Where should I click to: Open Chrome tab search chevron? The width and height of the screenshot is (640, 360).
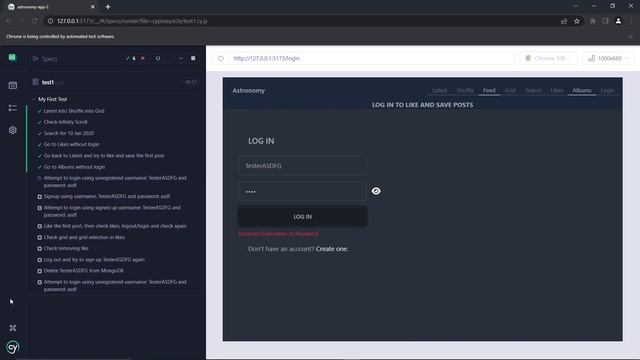coord(576,6)
